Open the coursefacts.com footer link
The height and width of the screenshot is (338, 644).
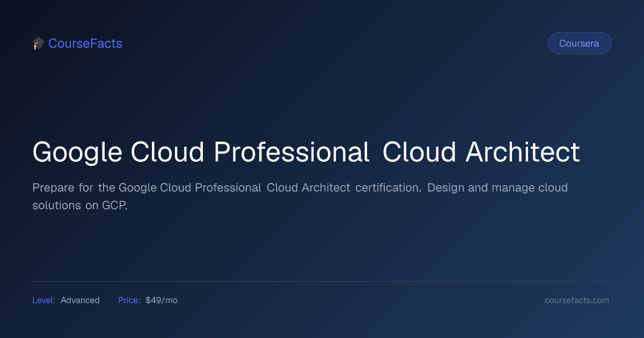(577, 300)
